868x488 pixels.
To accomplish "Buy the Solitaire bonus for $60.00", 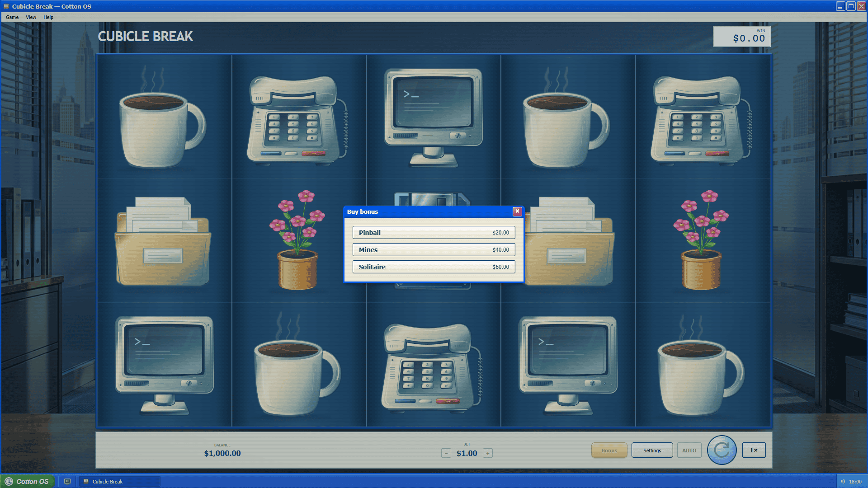I will pyautogui.click(x=434, y=267).
